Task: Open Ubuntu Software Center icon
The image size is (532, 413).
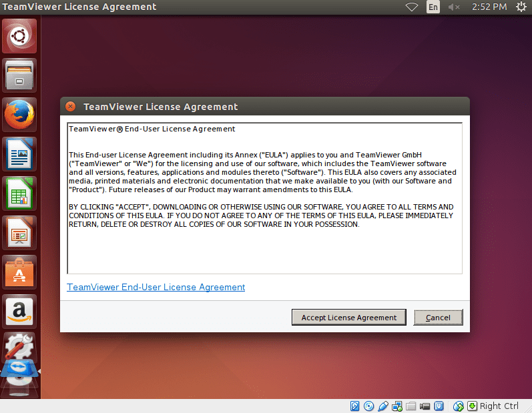Action: tap(19, 272)
